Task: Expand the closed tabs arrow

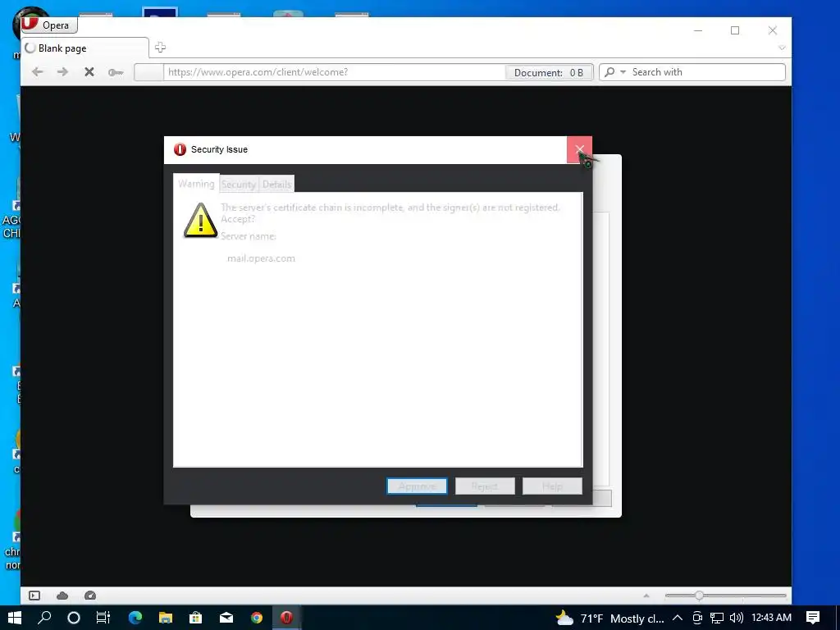Action: (x=782, y=48)
